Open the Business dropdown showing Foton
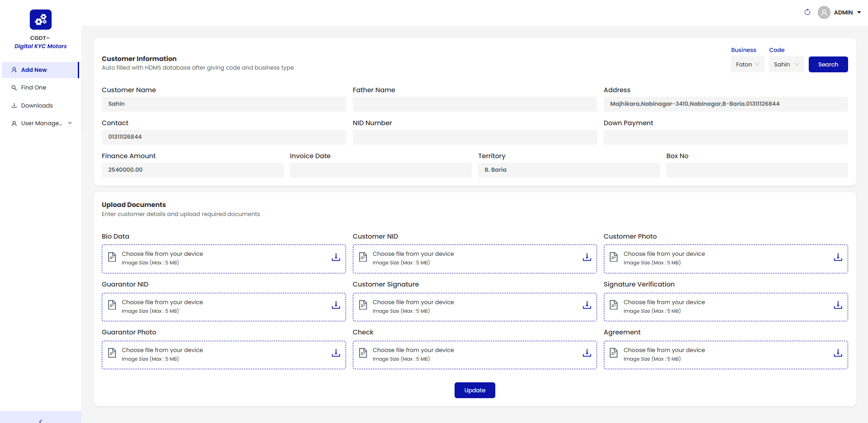The width and height of the screenshot is (868, 423). (747, 65)
